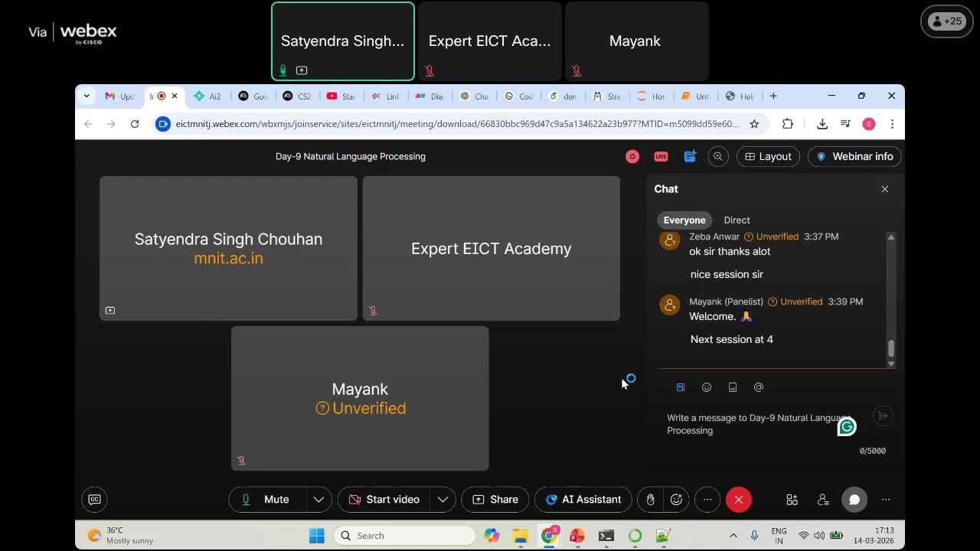
Task: Open the apps icon in bottom bar
Action: point(792,500)
